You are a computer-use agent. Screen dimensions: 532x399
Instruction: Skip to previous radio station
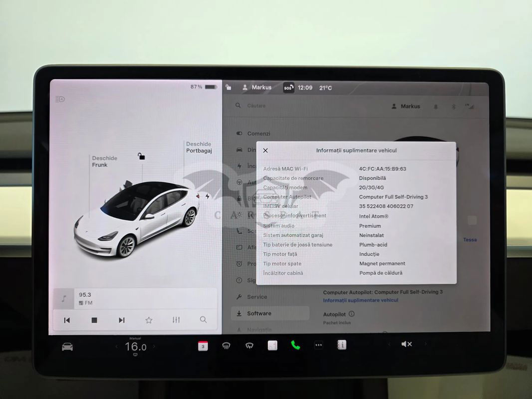pos(67,320)
